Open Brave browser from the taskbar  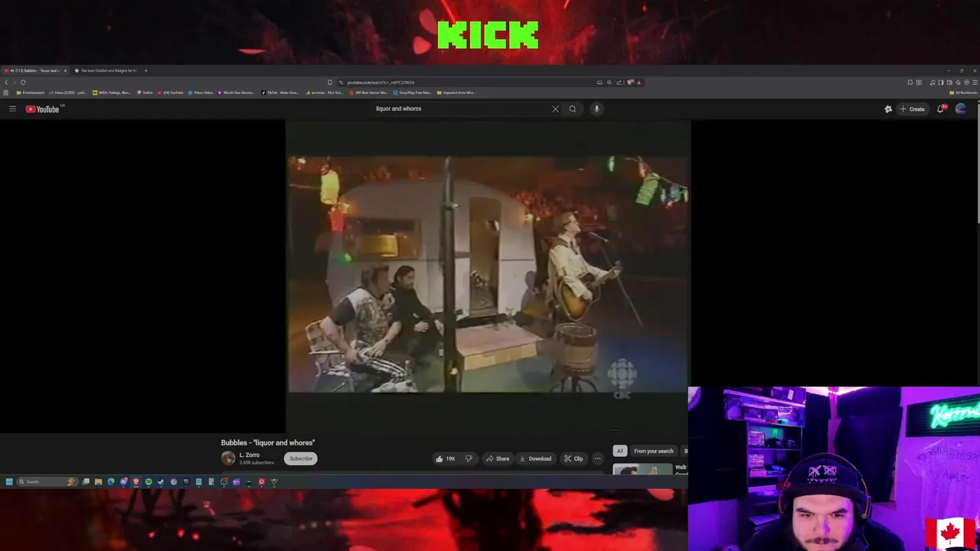(136, 481)
